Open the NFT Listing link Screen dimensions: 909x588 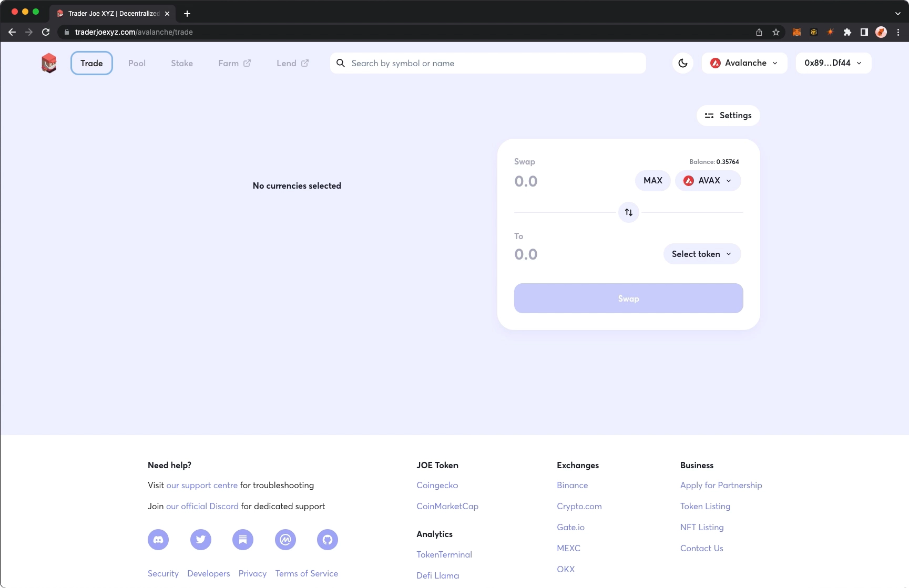tap(702, 527)
